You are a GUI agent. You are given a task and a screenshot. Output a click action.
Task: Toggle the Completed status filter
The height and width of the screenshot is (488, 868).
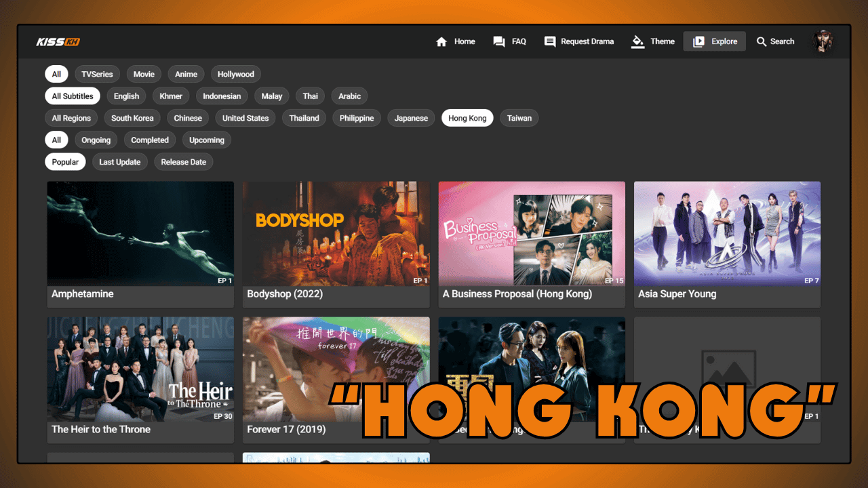(150, 140)
